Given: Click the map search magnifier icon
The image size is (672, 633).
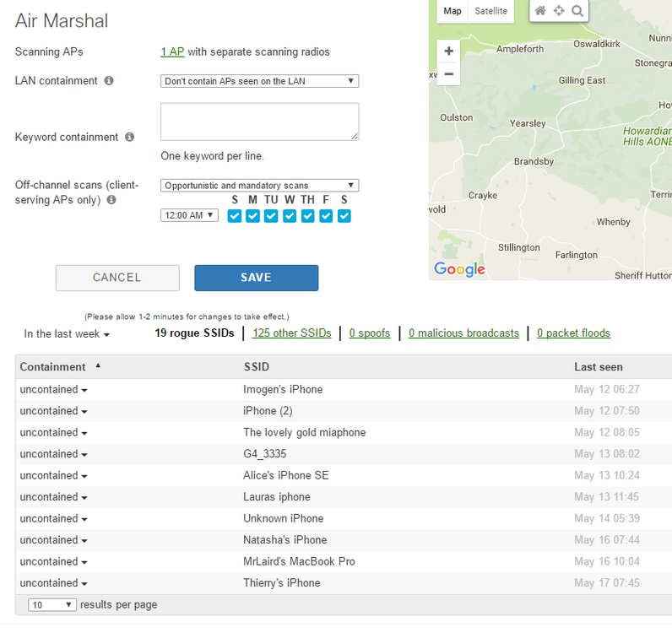Looking at the screenshot, I should coord(577,11).
